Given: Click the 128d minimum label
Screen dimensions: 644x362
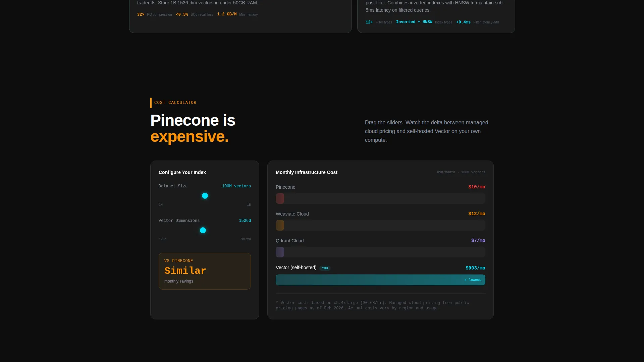Looking at the screenshot, I should [163, 239].
